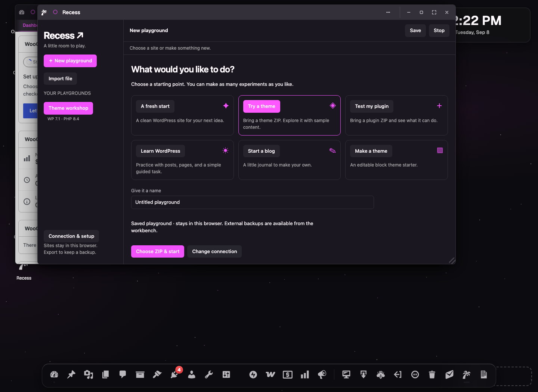Open the Users person icon in the dock
538x392 pixels.
pyautogui.click(x=192, y=374)
